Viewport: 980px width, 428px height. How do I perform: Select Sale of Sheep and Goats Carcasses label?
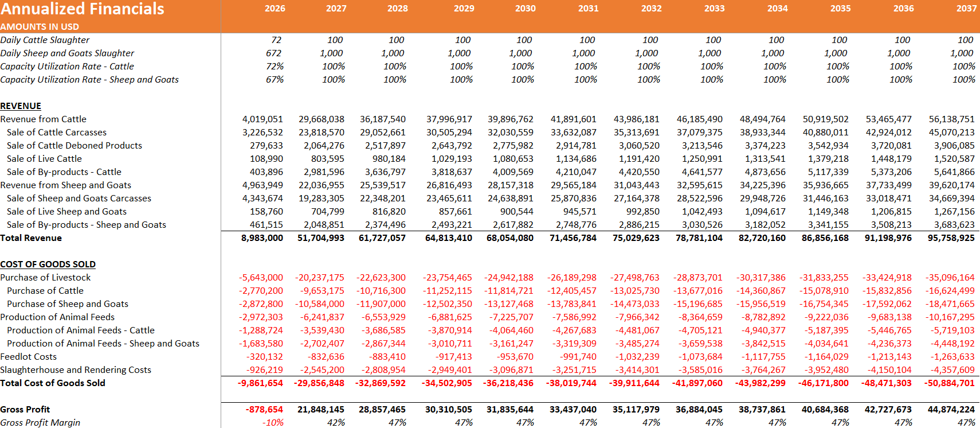pyautogui.click(x=79, y=198)
